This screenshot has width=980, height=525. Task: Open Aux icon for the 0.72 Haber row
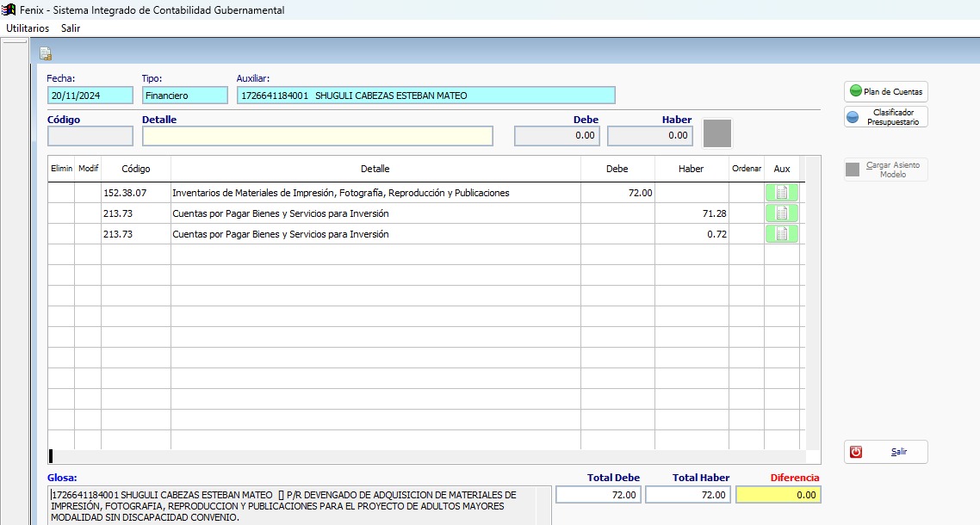point(781,234)
